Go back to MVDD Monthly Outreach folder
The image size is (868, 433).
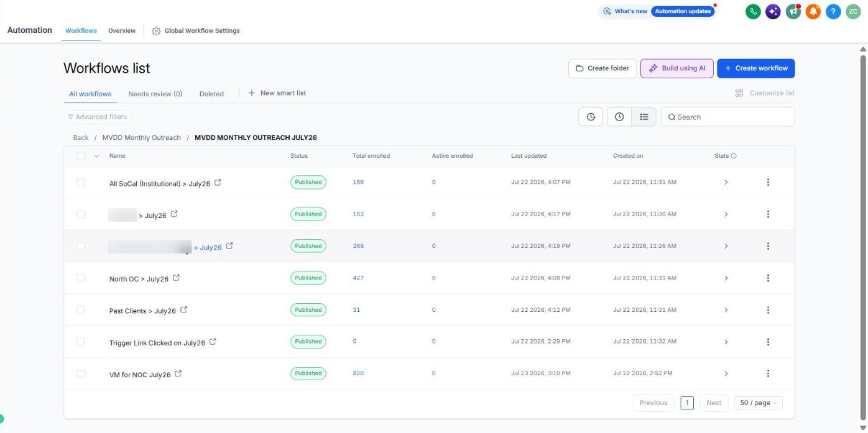(x=142, y=137)
